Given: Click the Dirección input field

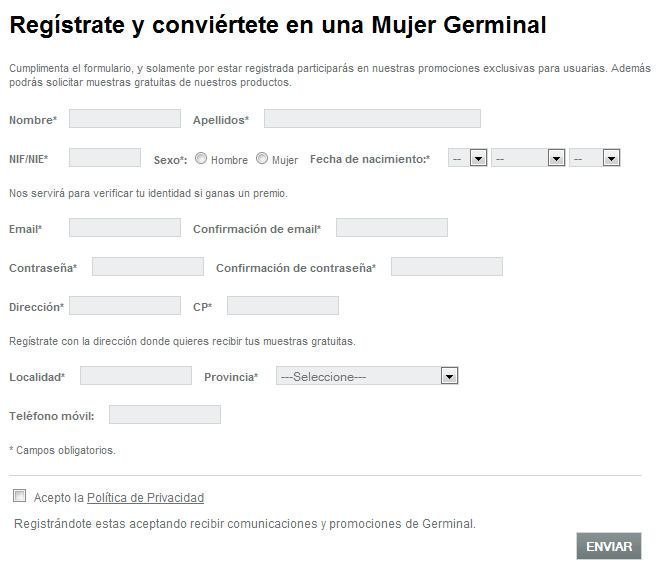Looking at the screenshot, I should click(125, 306).
